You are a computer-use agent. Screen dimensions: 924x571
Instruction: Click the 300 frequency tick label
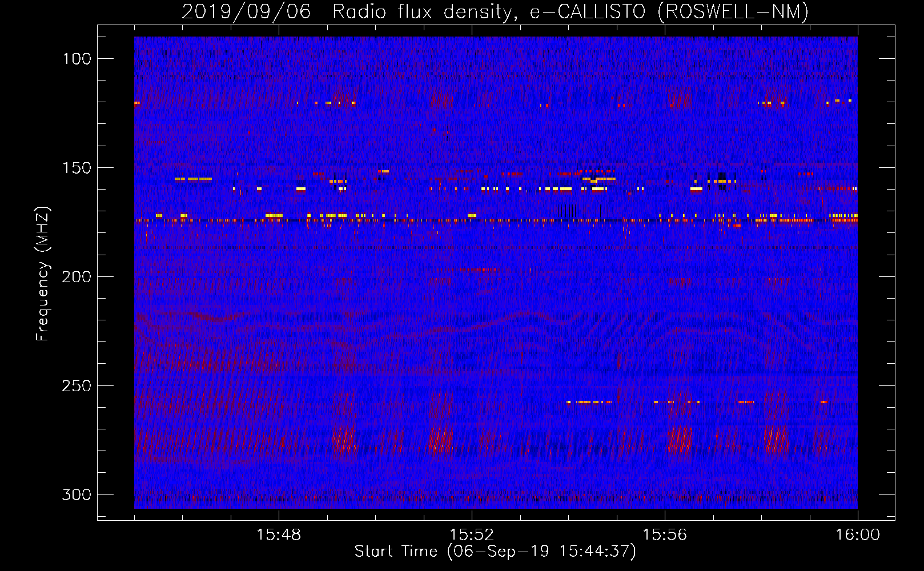tap(77, 494)
